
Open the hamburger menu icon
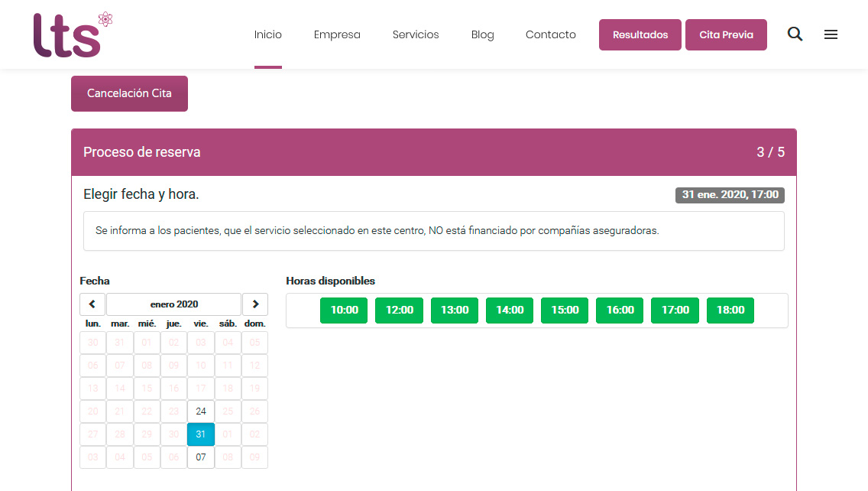(831, 34)
